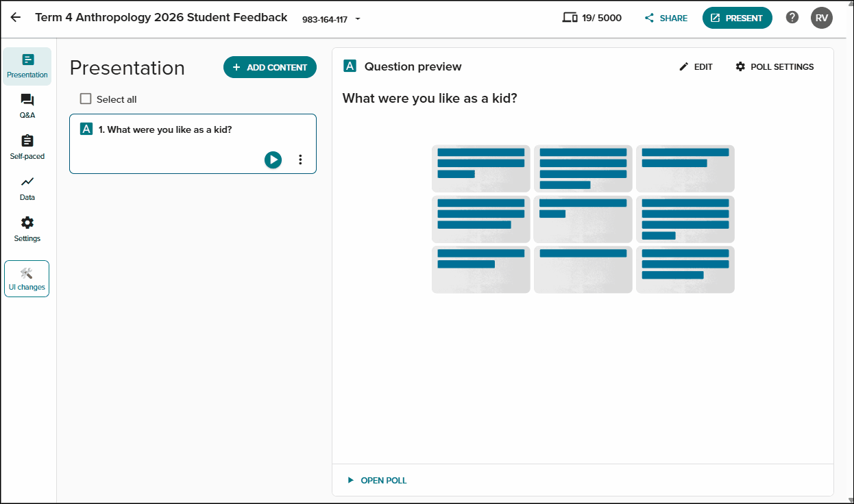
Task: Tick the Select all checkbox
Action: tap(86, 99)
